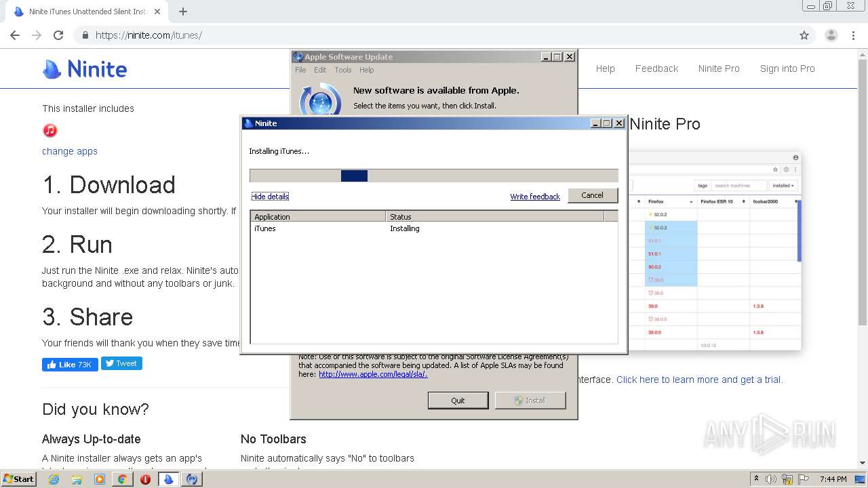The height and width of the screenshot is (488, 868).
Task: Click the Apple Software Update globe icon
Action: [x=319, y=100]
